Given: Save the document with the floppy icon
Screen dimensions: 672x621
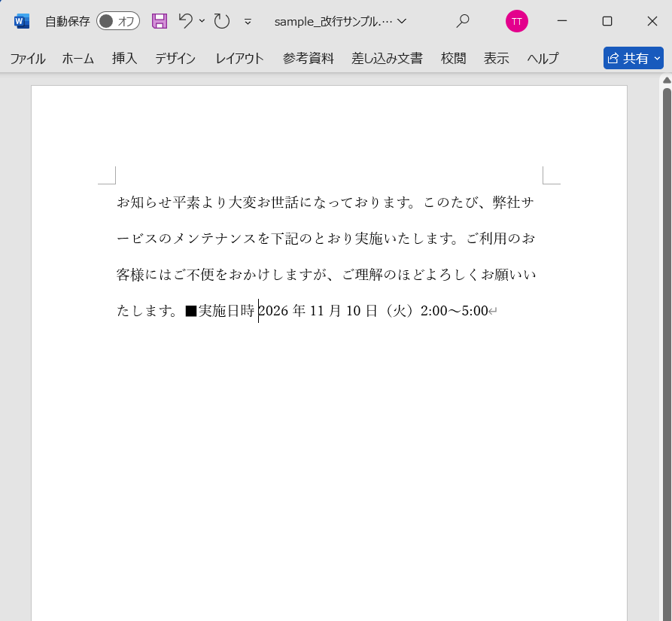Looking at the screenshot, I should (x=160, y=21).
